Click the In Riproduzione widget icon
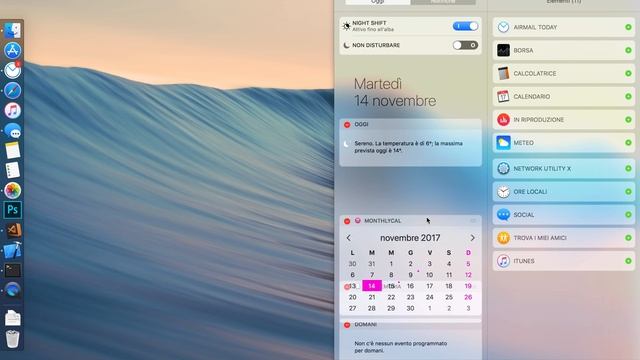Image resolution: width=640 pixels, height=360 pixels. (x=503, y=120)
